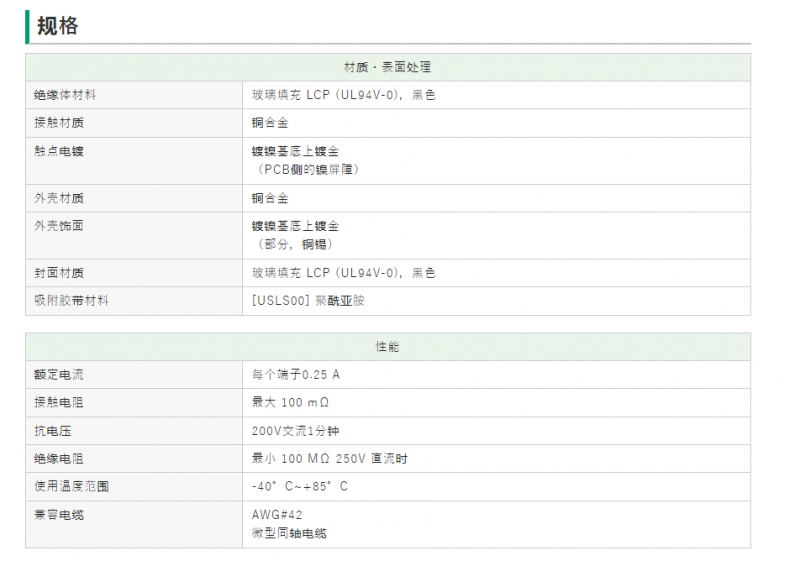This screenshot has width=800, height=561.
Task: Select the 材质・表面处理 table header
Action: (x=388, y=67)
